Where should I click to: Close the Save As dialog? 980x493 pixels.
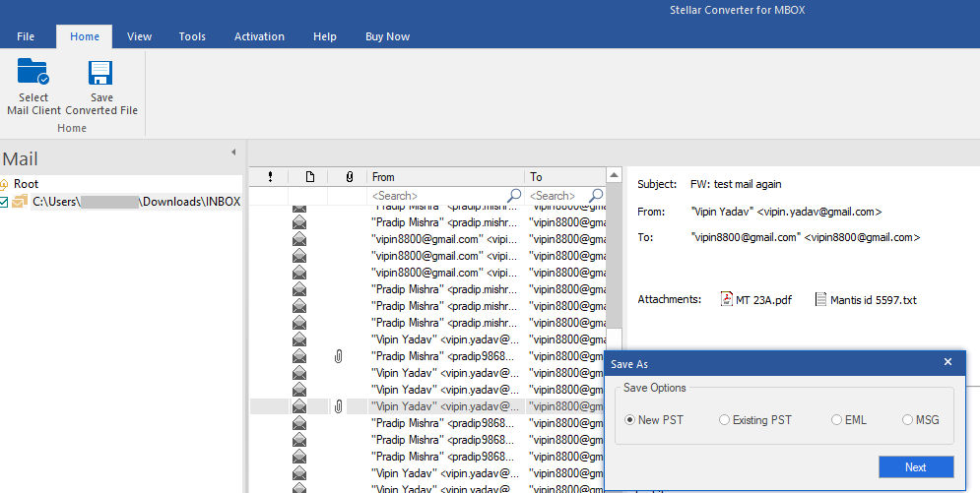coord(947,362)
